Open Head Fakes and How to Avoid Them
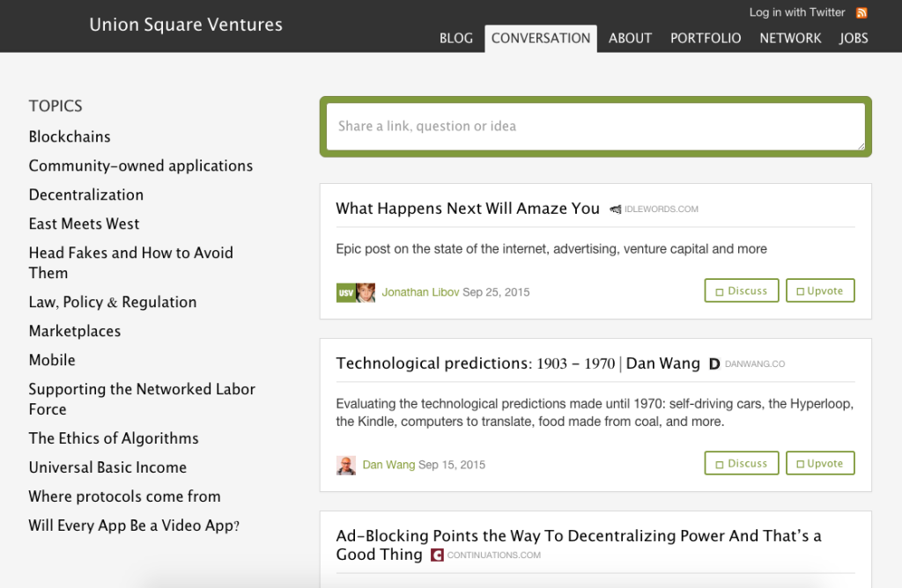Viewport: 902px width, 588px height. click(x=131, y=262)
